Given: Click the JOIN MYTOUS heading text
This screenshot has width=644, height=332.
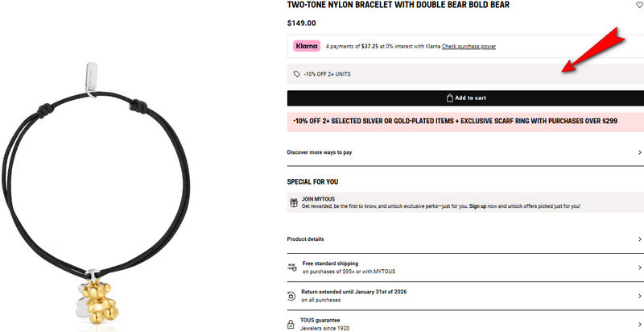Looking at the screenshot, I should point(320,198).
